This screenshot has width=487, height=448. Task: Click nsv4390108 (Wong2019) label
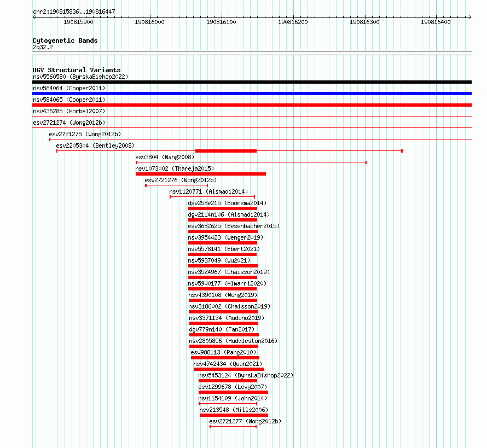click(x=223, y=295)
